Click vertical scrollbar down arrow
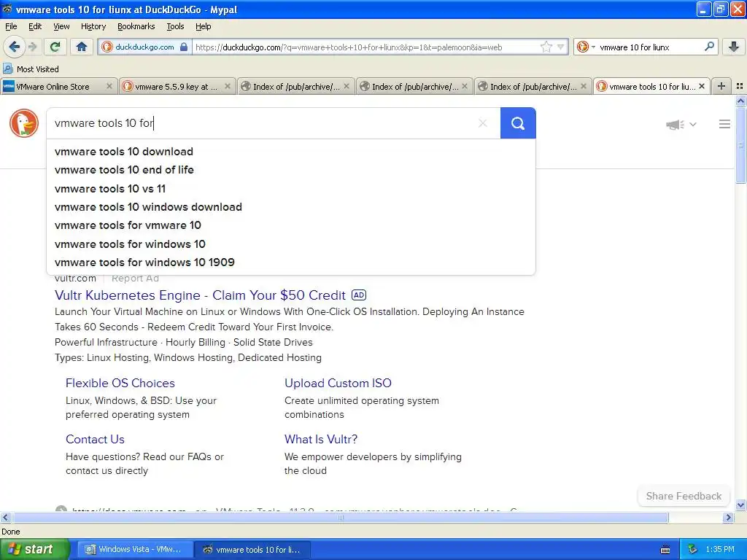The height and width of the screenshot is (560, 747). (x=740, y=505)
